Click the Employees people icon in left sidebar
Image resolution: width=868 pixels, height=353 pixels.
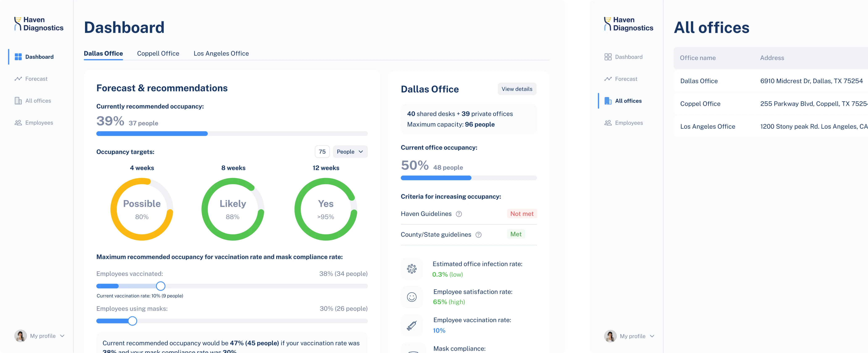[x=18, y=123]
